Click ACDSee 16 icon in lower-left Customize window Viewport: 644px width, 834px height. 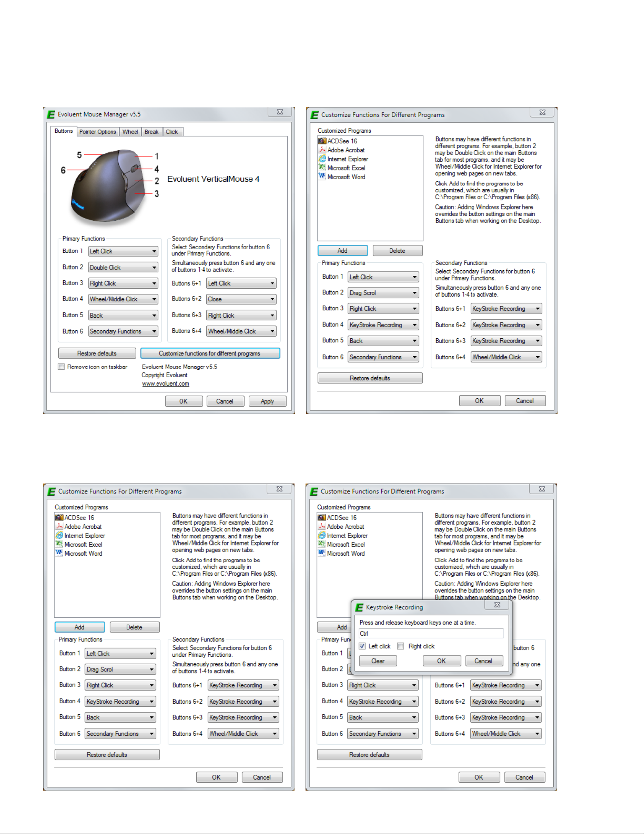59,517
